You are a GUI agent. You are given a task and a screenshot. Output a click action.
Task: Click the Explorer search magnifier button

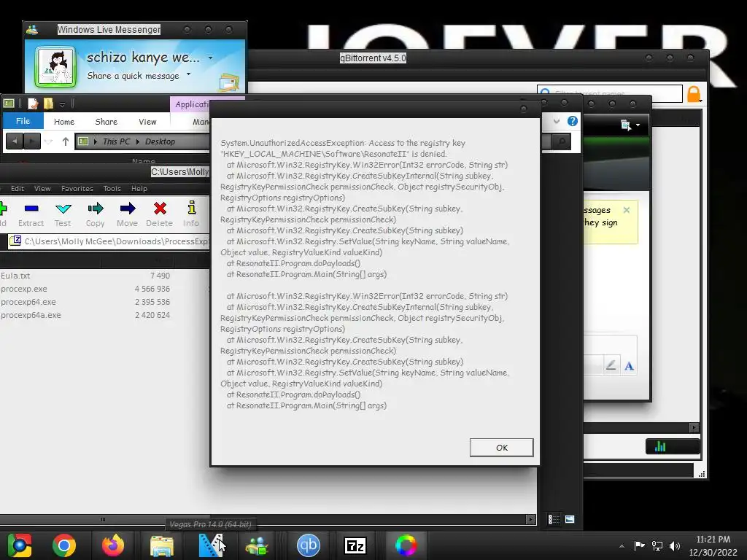tap(562, 141)
